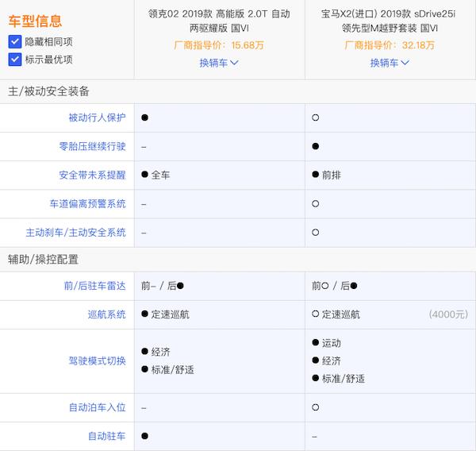
Task: Click filled dot in 自动驻车 row
Action: coord(145,436)
